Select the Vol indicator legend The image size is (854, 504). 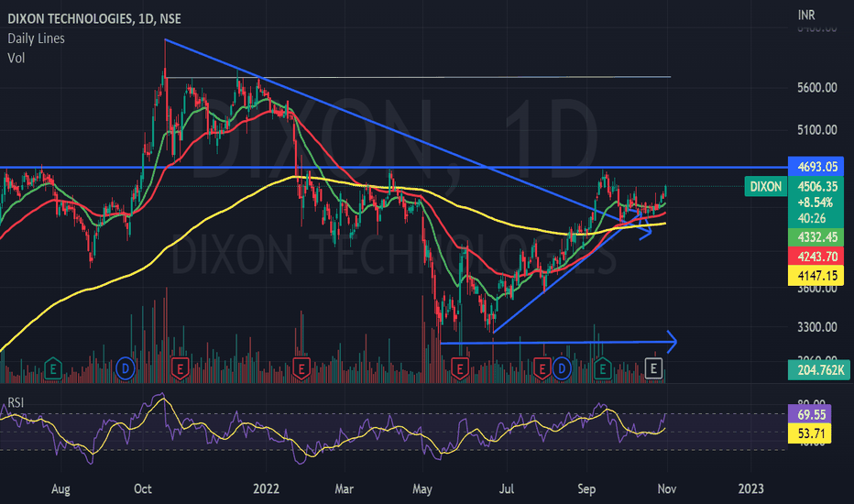[x=16, y=58]
